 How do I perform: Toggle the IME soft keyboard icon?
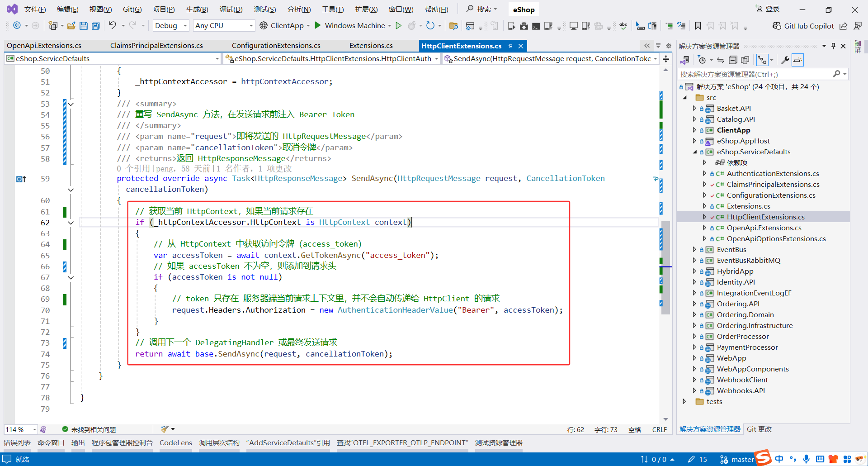click(x=820, y=459)
